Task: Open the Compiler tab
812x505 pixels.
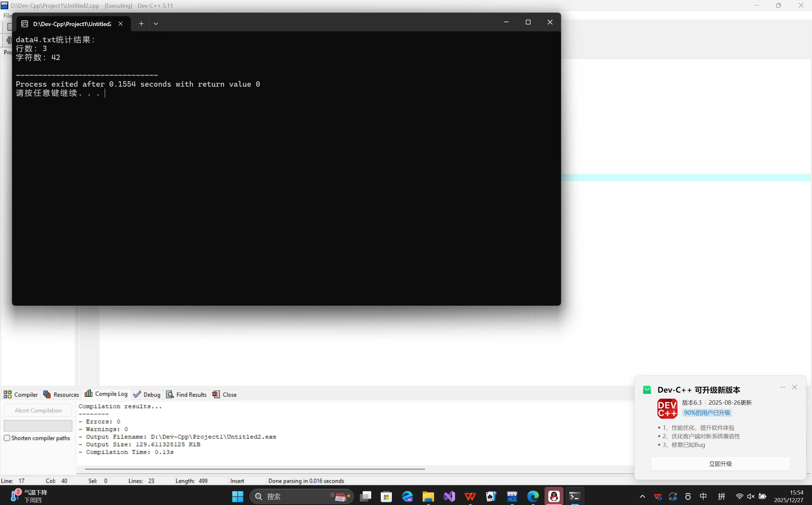Action: pos(21,395)
